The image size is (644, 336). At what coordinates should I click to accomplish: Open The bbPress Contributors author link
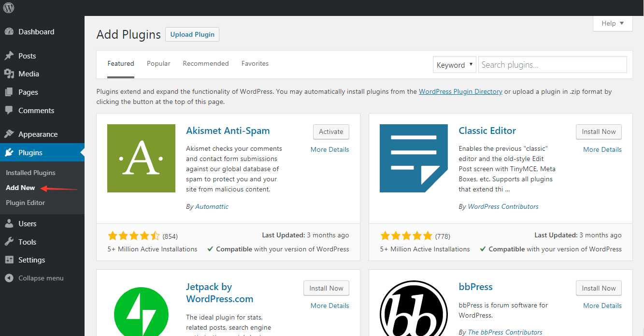[505, 332]
